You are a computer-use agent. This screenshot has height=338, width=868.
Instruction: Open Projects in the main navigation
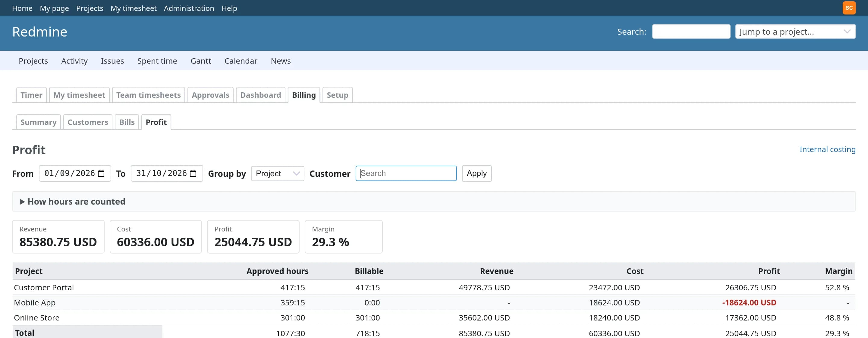(33, 61)
